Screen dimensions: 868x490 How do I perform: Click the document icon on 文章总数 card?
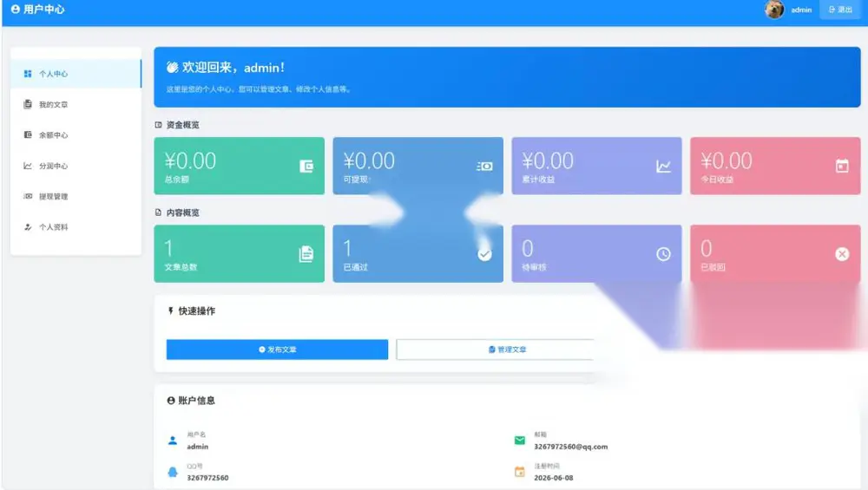(306, 254)
